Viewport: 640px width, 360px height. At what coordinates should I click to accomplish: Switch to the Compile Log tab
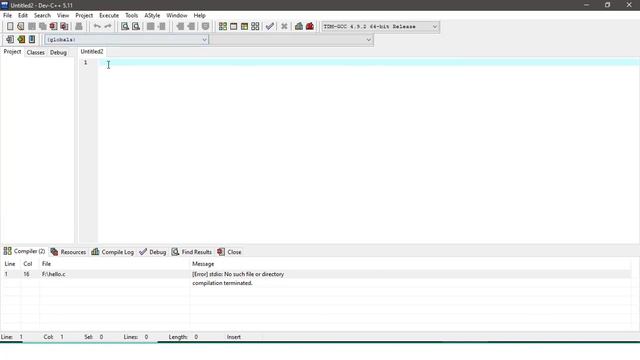(113, 252)
